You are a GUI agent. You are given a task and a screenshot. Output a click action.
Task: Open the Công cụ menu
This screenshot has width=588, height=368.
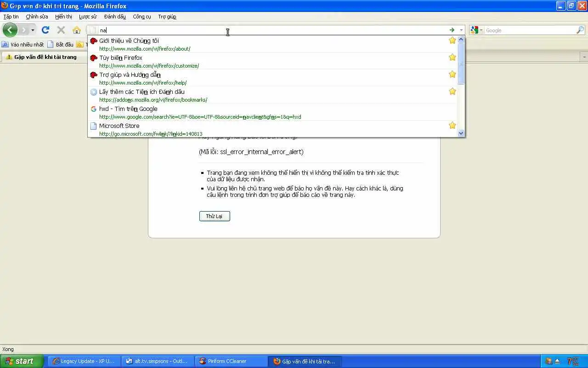(142, 17)
